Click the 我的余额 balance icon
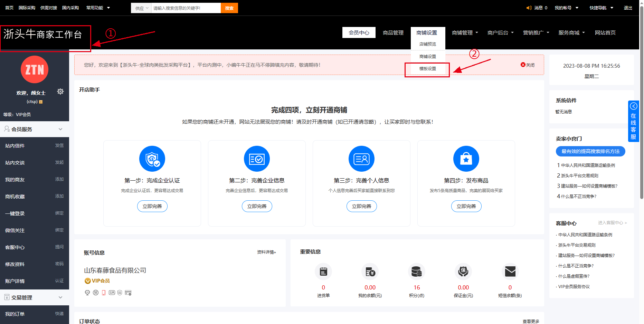This screenshot has width=644, height=324. pos(370,272)
